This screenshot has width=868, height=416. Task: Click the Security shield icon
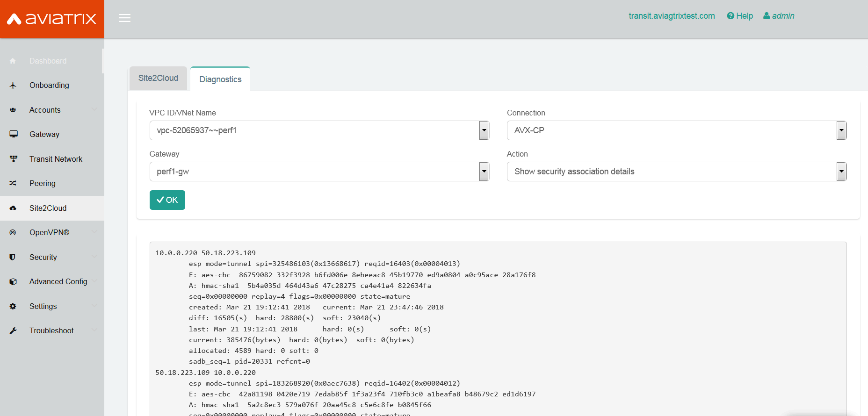click(x=13, y=257)
